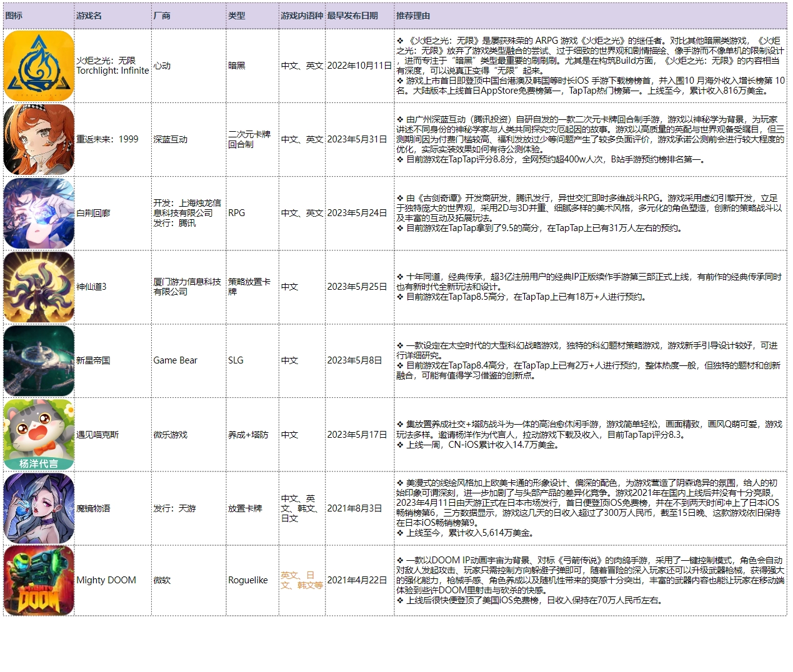The height and width of the screenshot is (672, 793).
Task: Select the 图标 column header
Action: tap(14, 16)
